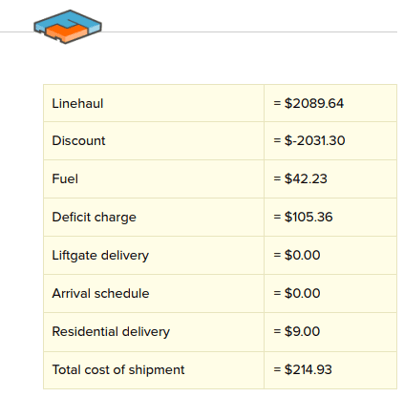Select the Arrival schedule label
404x397 pixels.
click(101, 294)
